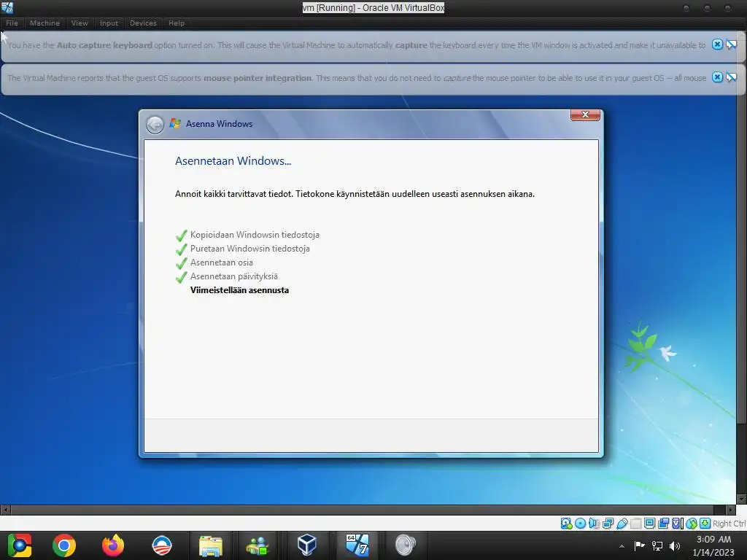Click the recording status icon

click(x=663, y=524)
